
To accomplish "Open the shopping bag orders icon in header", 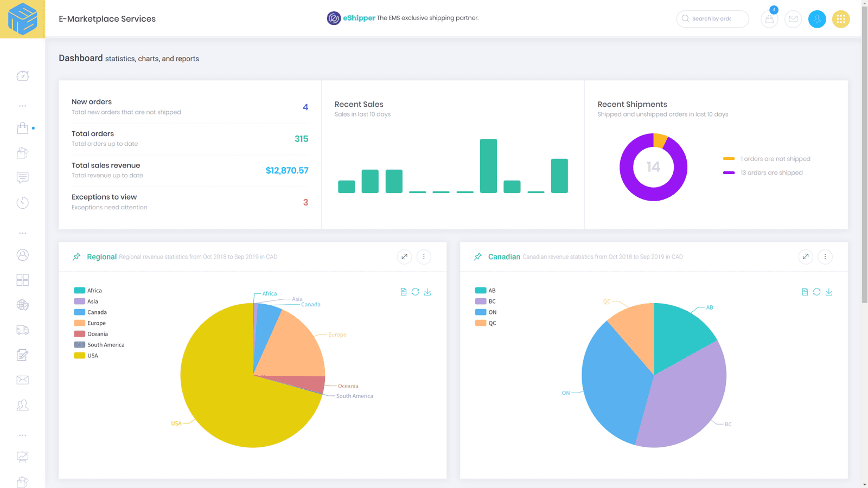I will pyautogui.click(x=769, y=19).
